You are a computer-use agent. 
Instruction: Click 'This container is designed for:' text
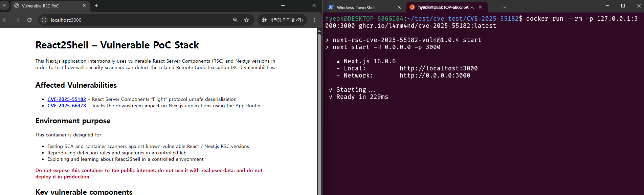[x=69, y=135]
